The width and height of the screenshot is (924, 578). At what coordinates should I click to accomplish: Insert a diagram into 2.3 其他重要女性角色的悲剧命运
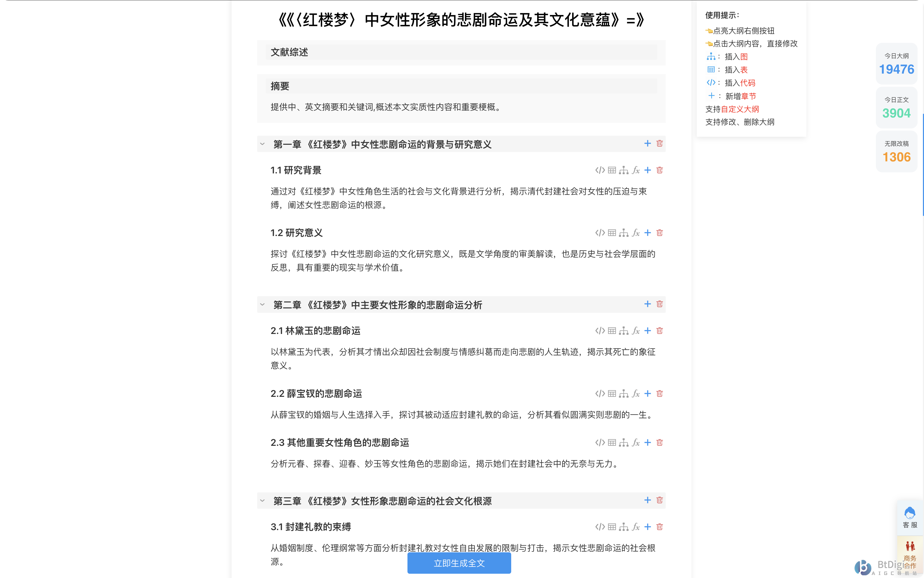point(624,442)
